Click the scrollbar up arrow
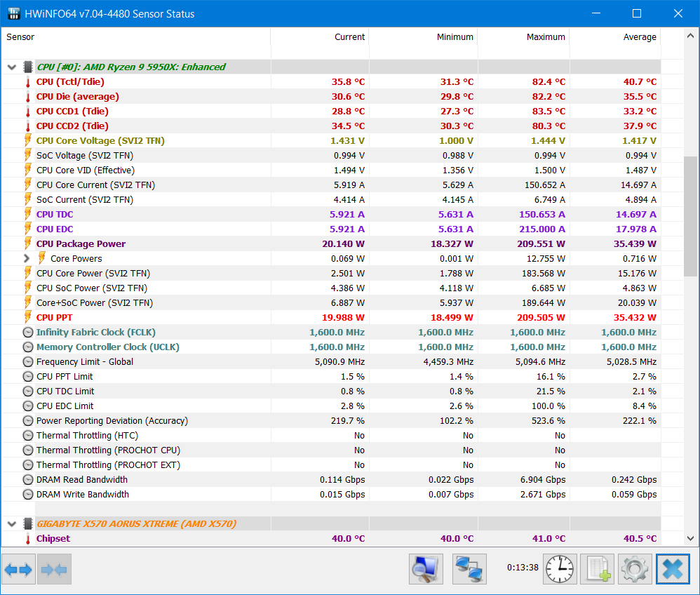Screen dimensions: 700x595 690,36
